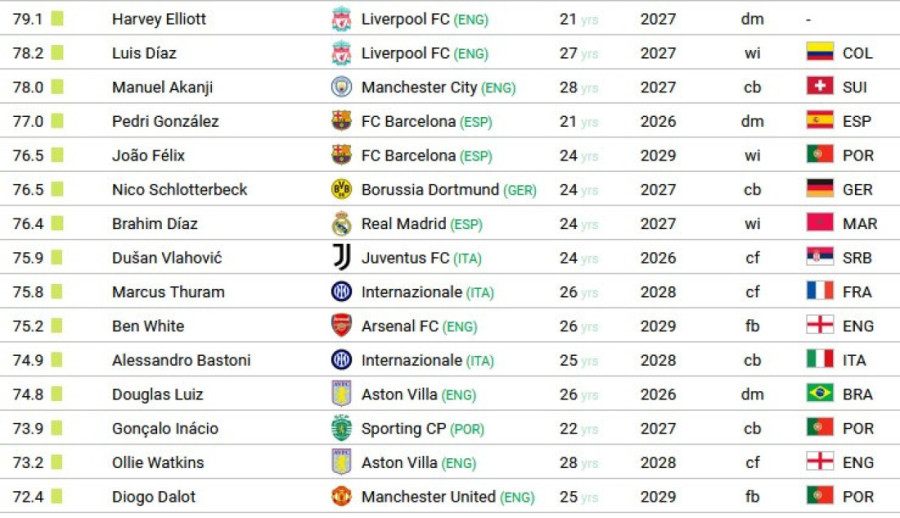Click green rating swatch next to 79.1
This screenshot has height=518, width=900.
57,19
